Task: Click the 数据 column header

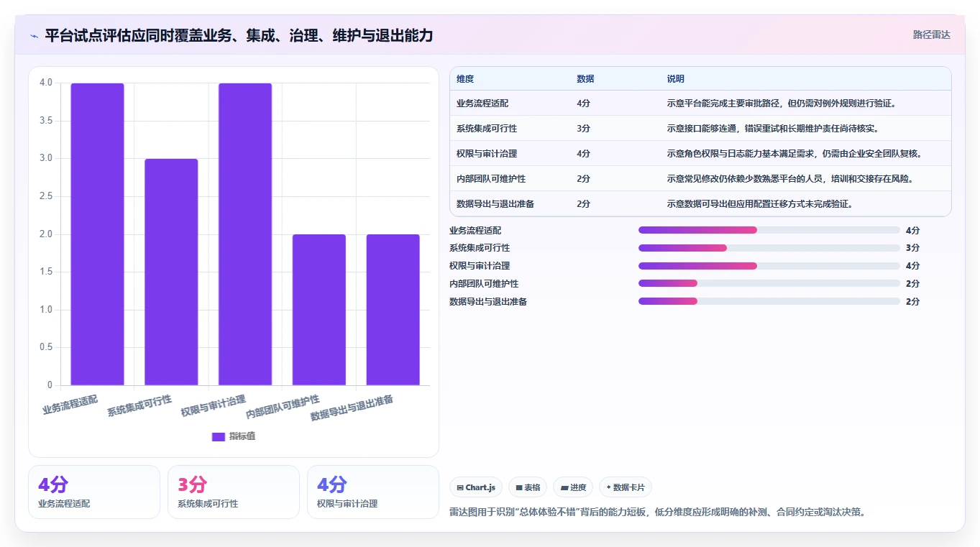Action: click(x=585, y=79)
